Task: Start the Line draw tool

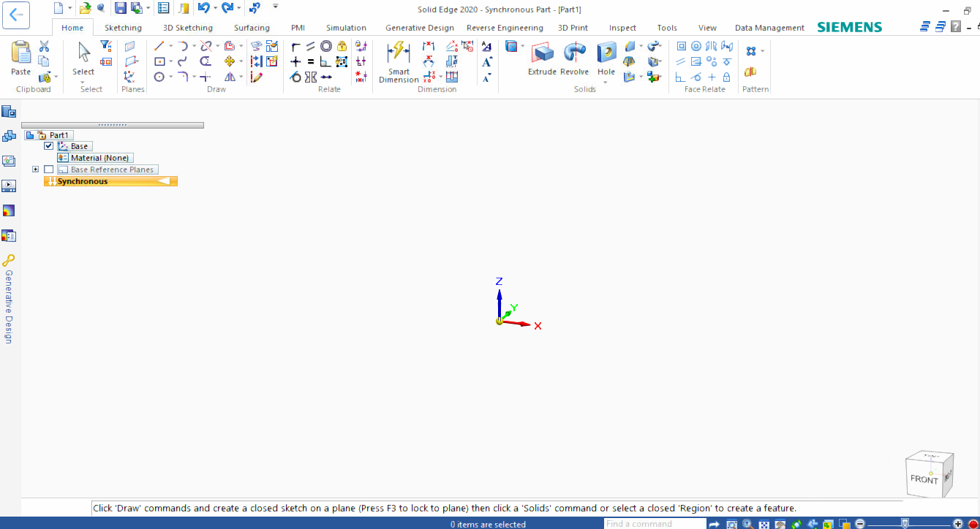Action: (x=159, y=46)
